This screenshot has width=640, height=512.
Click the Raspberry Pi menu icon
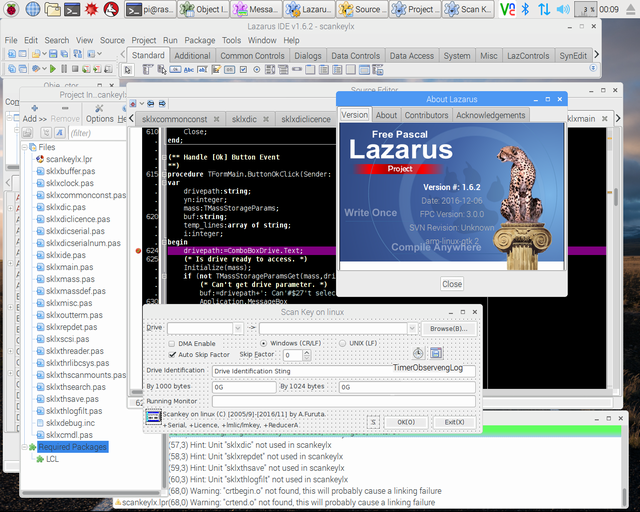click(x=10, y=9)
